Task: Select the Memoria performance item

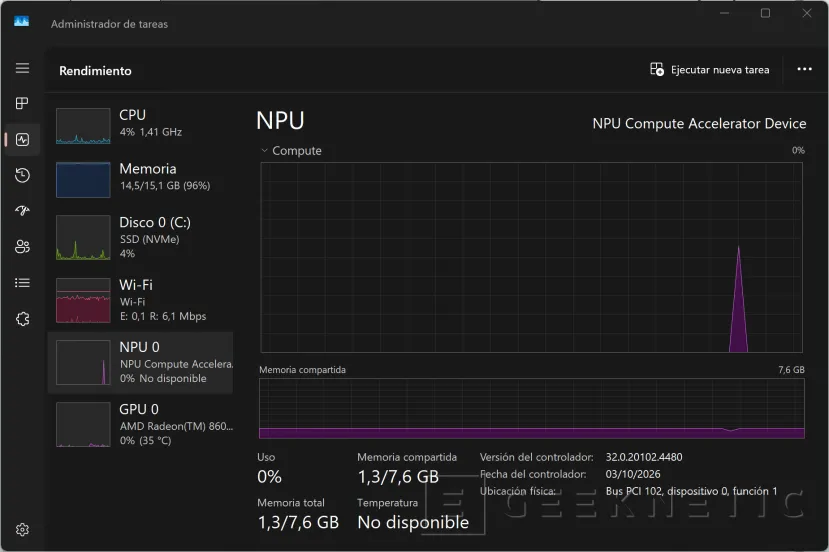Action: (141, 179)
